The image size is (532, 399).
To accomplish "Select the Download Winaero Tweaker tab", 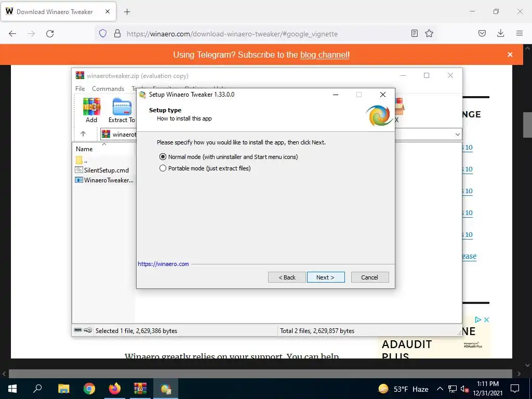I will tap(58, 11).
